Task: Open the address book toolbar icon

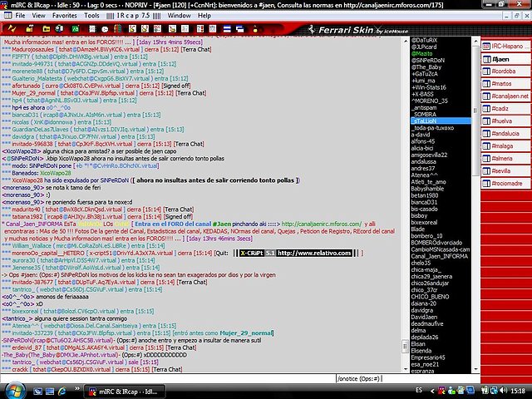Action: coord(92,29)
